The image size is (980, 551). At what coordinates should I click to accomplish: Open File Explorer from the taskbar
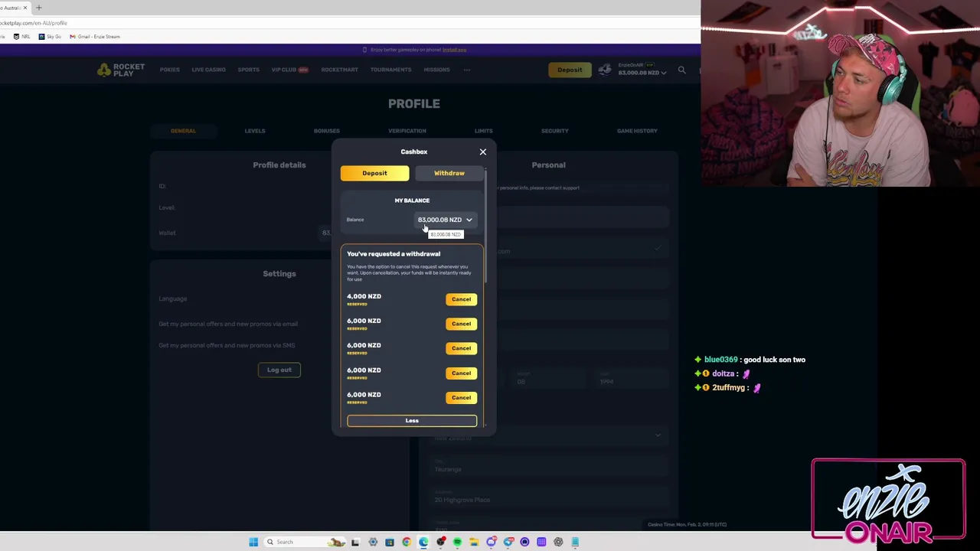(474, 542)
